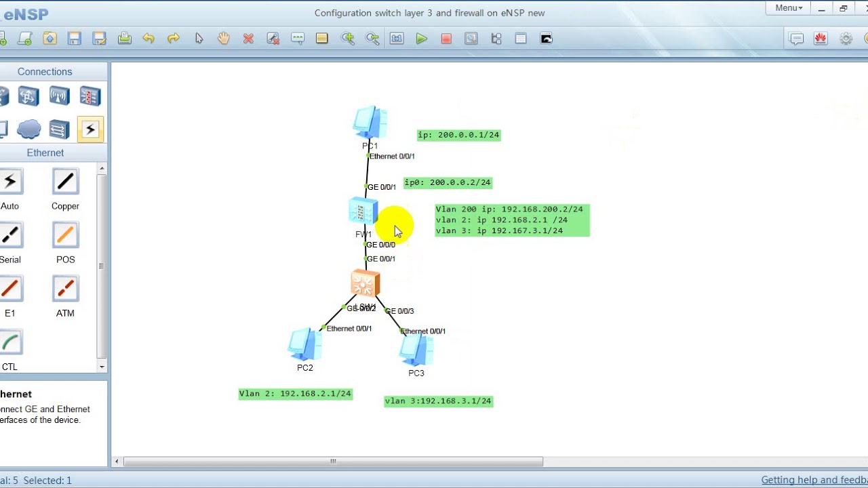Select the Auto connection tool
Viewport: 868px width, 488px height.
pos(12,181)
